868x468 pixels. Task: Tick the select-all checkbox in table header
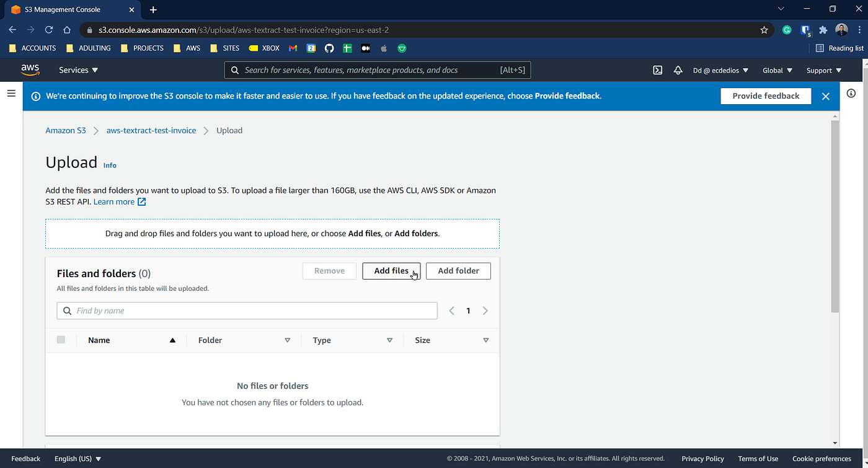coord(61,340)
